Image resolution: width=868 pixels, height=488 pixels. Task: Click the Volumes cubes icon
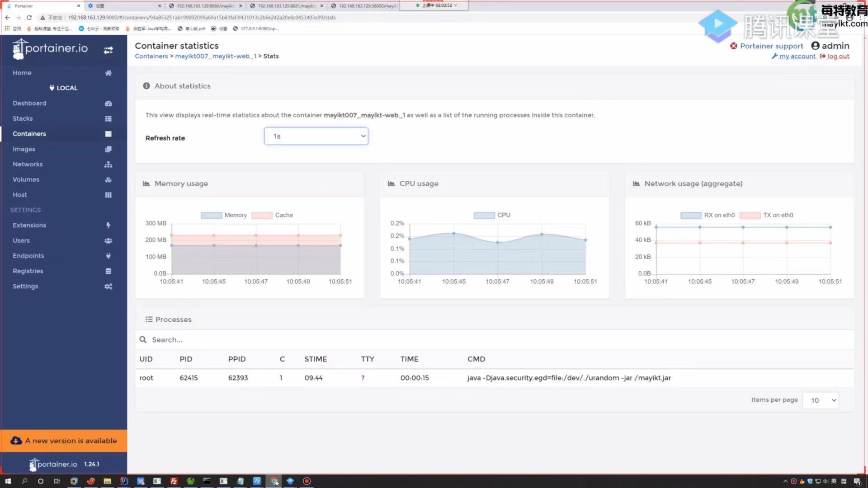click(108, 180)
